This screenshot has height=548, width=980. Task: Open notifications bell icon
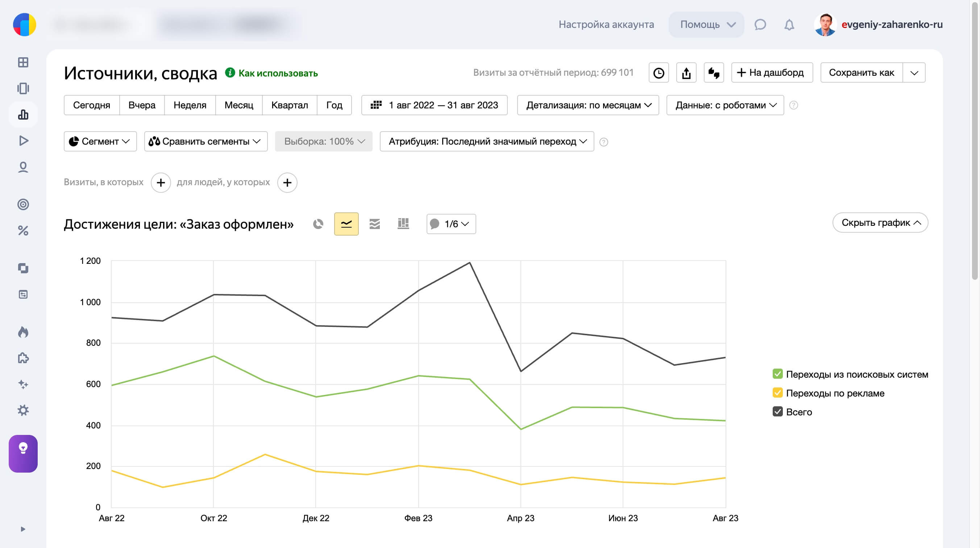click(x=789, y=25)
